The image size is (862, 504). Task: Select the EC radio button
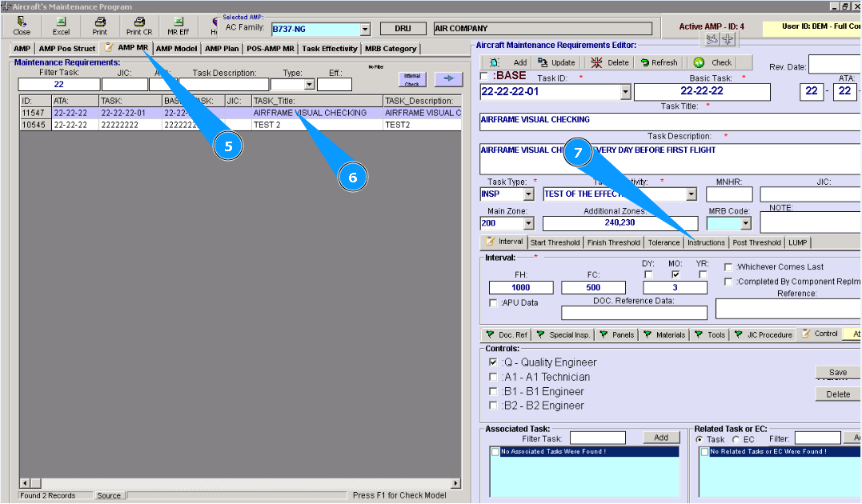(736, 439)
